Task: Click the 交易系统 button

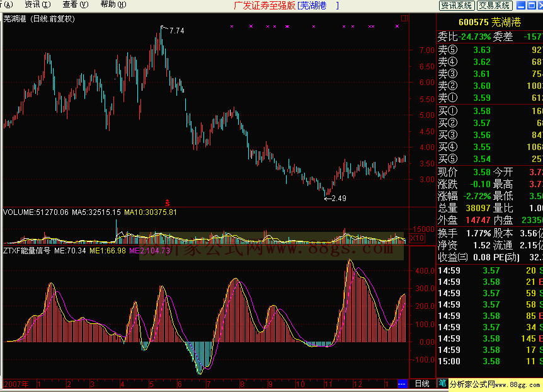Action: (x=494, y=5)
